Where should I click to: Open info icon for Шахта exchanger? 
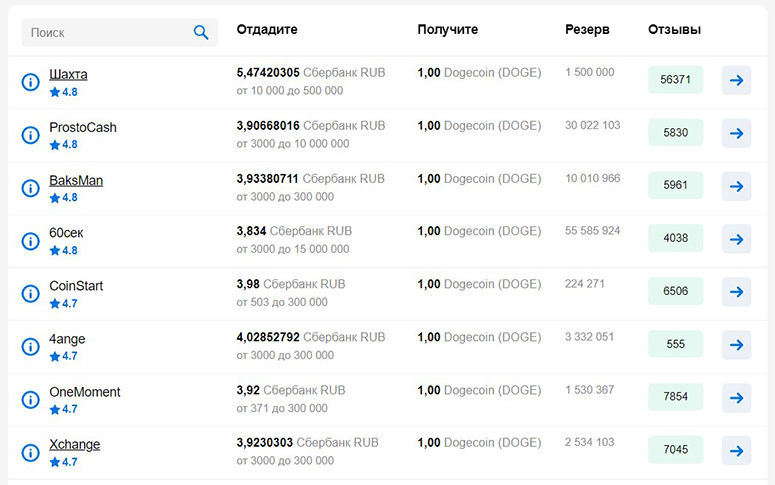coord(31,82)
